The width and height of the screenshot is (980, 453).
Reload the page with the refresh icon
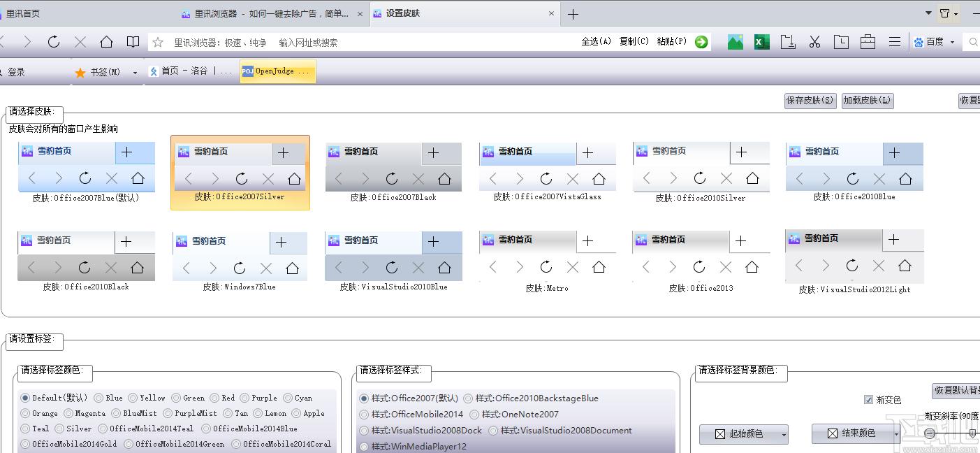pyautogui.click(x=54, y=42)
